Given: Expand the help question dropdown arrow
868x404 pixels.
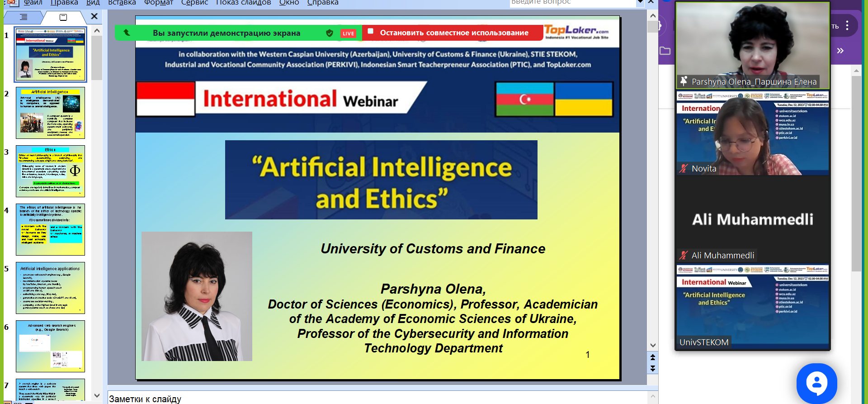Looking at the screenshot, I should (640, 3).
